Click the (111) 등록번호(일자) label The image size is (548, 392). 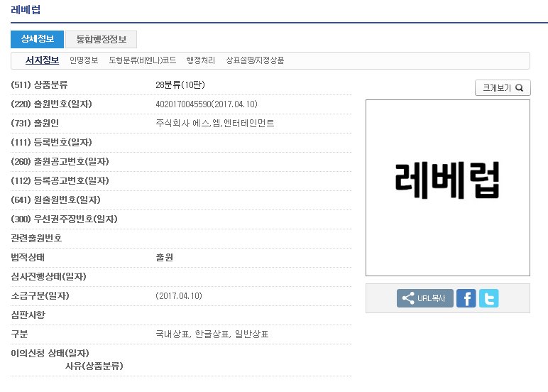[x=51, y=142]
